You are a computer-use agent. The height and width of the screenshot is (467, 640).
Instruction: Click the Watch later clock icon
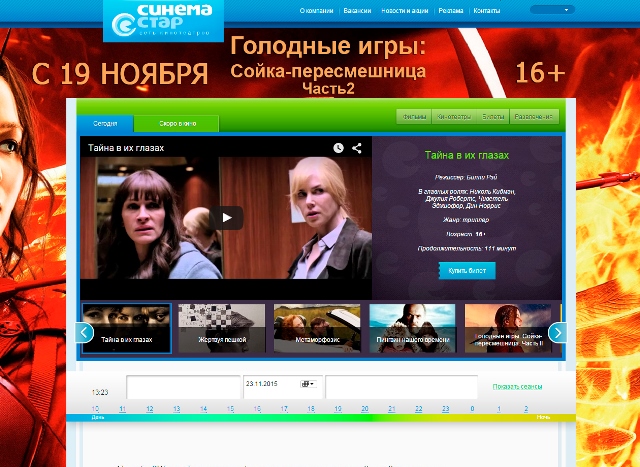[338, 148]
